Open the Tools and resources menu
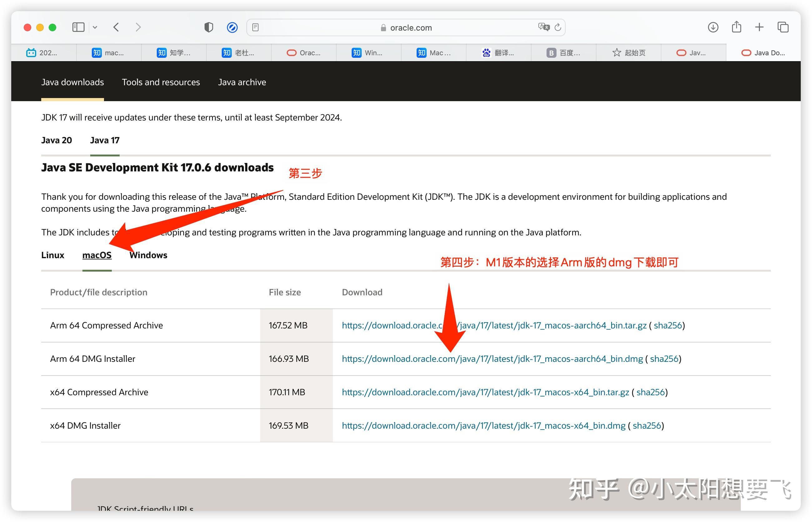 coord(161,82)
